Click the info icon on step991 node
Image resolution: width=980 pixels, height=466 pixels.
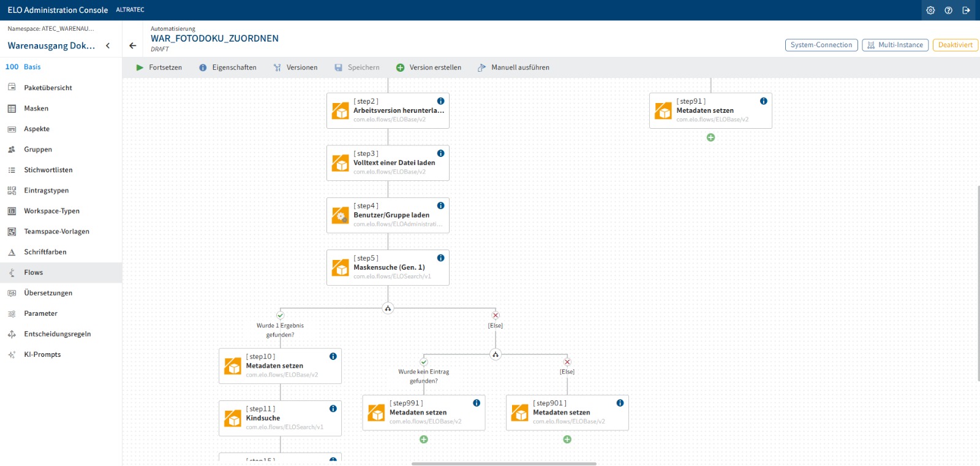(x=477, y=403)
